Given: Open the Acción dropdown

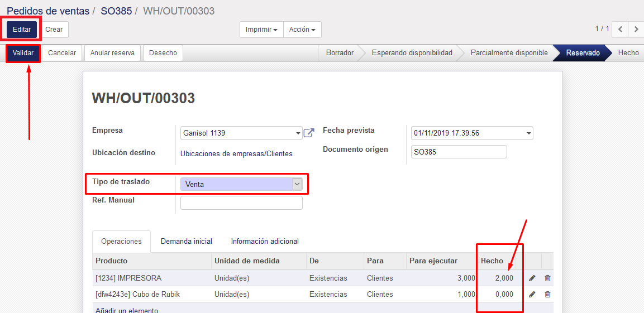Looking at the screenshot, I should [x=302, y=30].
